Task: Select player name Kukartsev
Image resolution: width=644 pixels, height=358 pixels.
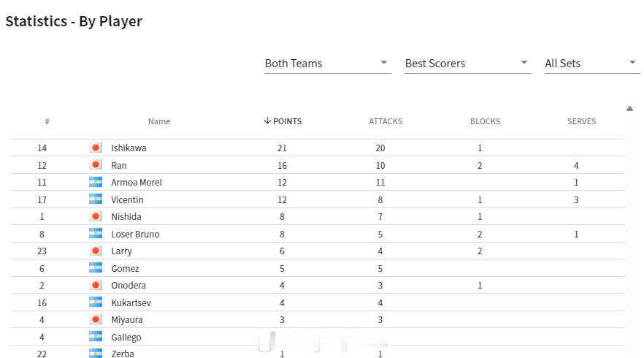Action: (x=131, y=303)
